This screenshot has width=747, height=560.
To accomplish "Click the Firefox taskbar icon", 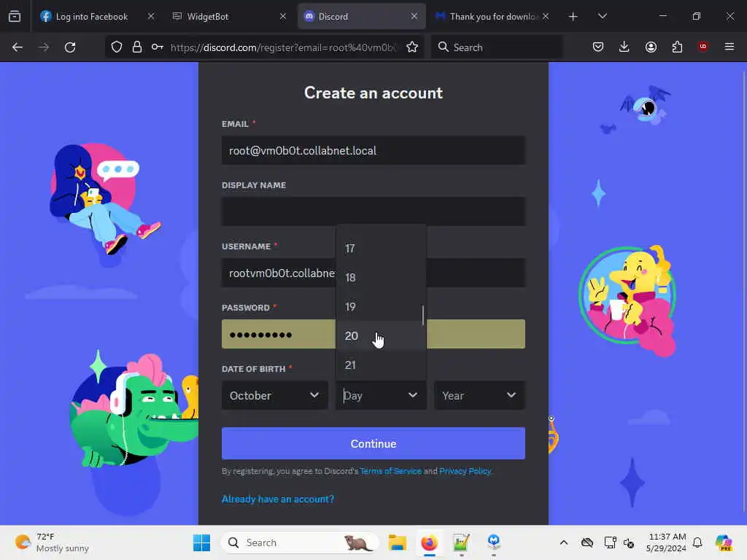I will tap(429, 542).
